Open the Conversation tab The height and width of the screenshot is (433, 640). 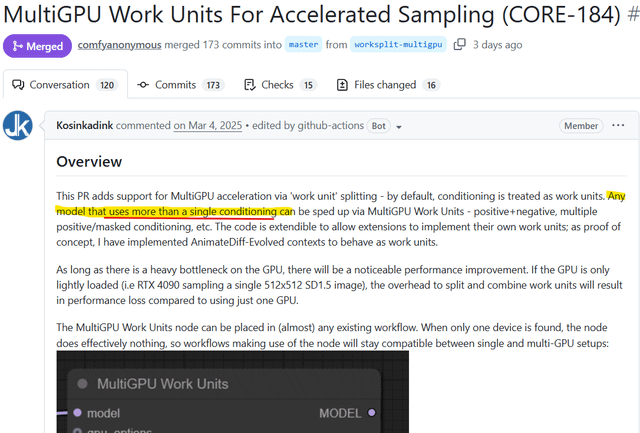pos(65,85)
